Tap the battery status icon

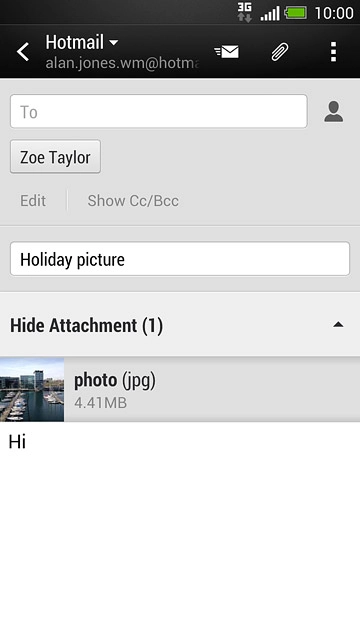point(296,13)
